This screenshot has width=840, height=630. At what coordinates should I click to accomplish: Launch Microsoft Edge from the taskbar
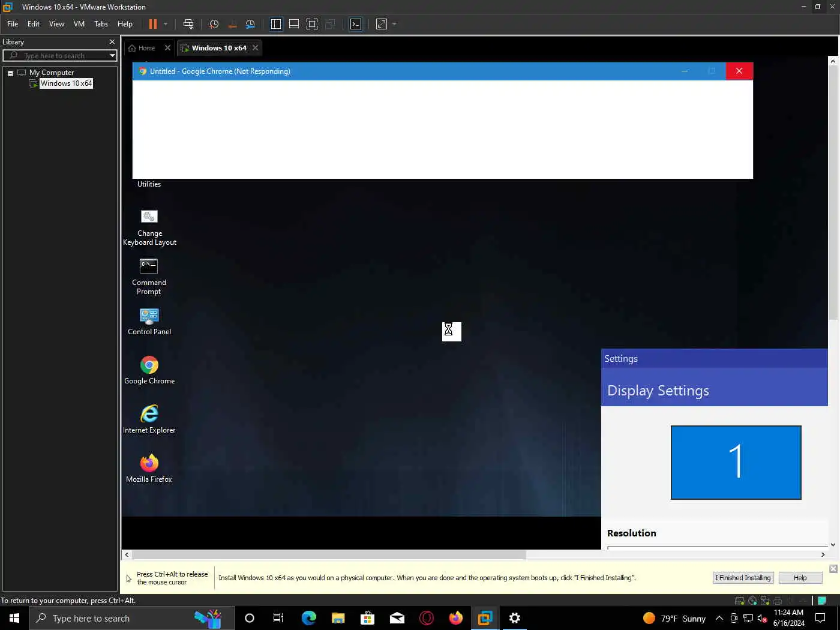pos(309,618)
